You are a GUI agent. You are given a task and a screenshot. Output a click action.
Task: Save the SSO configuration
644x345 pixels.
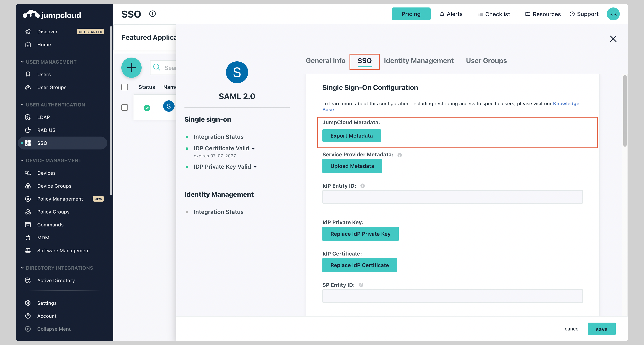pos(602,329)
